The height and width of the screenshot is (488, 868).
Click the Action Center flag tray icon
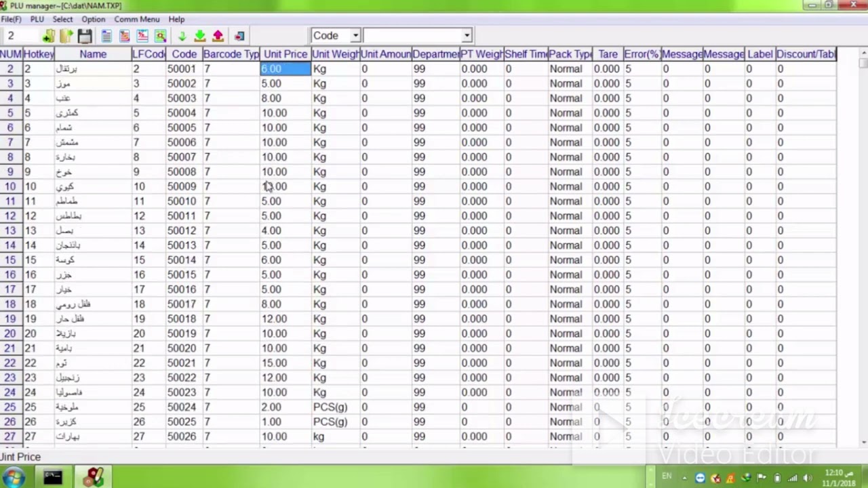(x=762, y=478)
